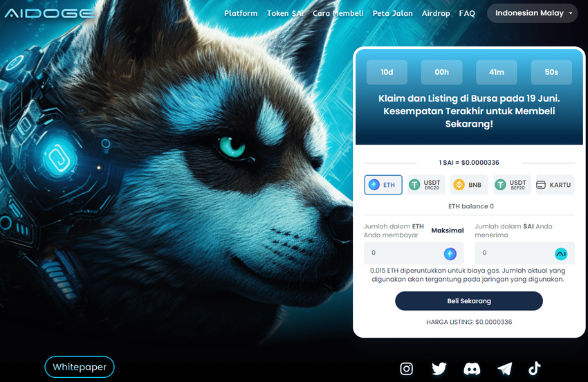Open Airdrop menu item

(x=436, y=14)
